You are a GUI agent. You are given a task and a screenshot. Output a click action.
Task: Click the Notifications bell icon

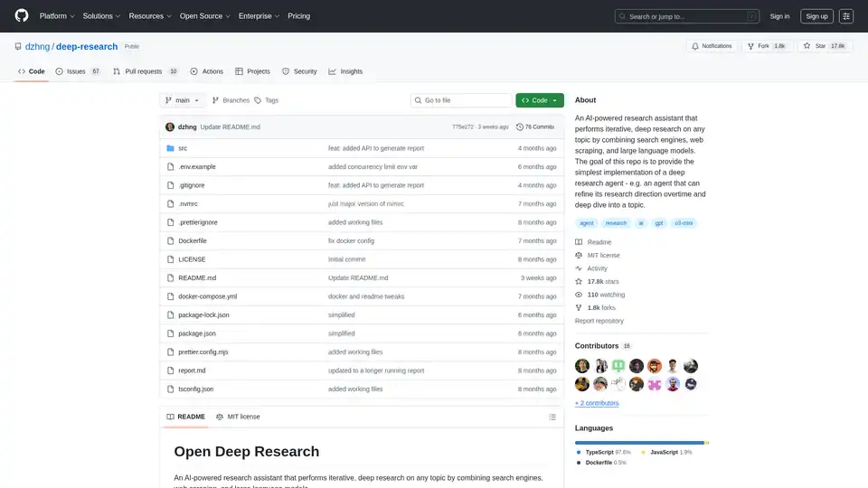point(712,46)
